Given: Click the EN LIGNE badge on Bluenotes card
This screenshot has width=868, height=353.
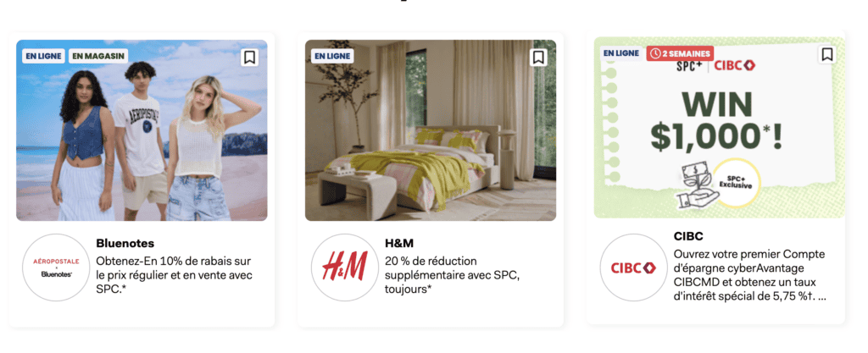Looking at the screenshot, I should [43, 56].
